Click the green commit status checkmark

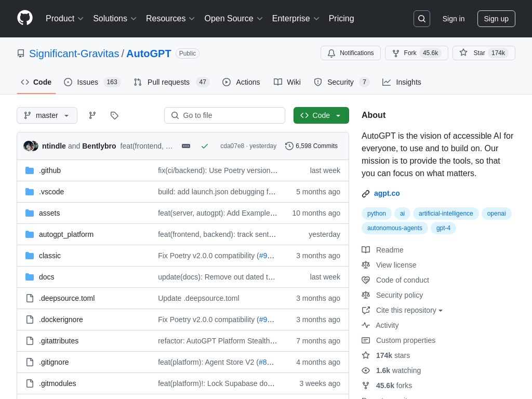[205, 146]
